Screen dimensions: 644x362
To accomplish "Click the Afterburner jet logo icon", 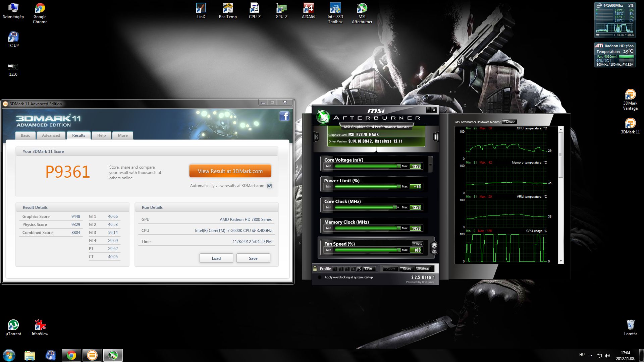I will [323, 117].
